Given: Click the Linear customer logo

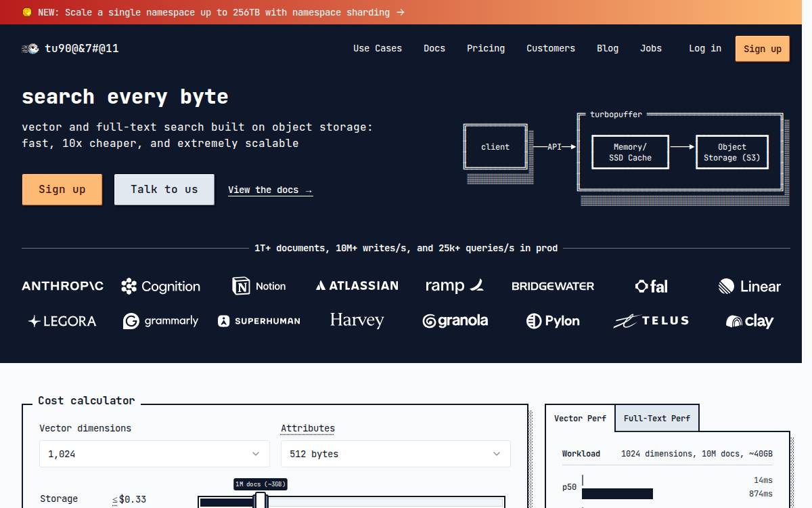Looking at the screenshot, I should (x=750, y=287).
